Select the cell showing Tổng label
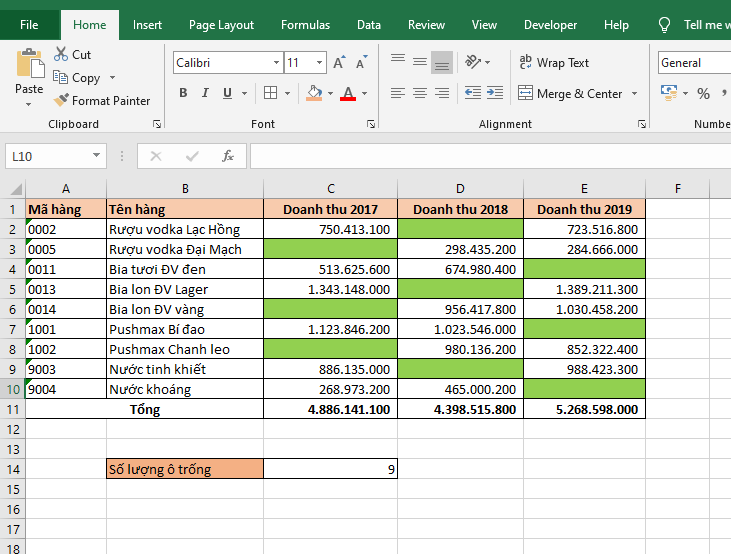This screenshot has height=554, width=731. coord(144,409)
